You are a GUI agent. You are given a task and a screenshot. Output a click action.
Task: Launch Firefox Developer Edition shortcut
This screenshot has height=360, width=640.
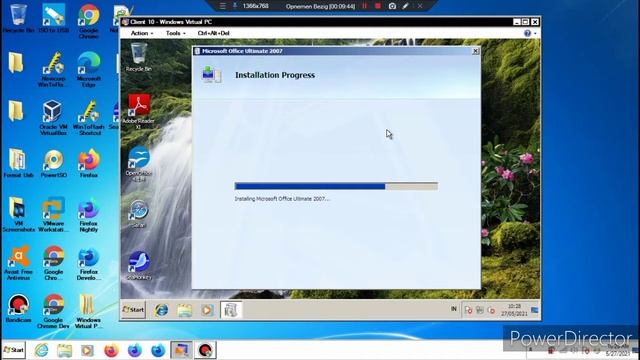coord(89,262)
